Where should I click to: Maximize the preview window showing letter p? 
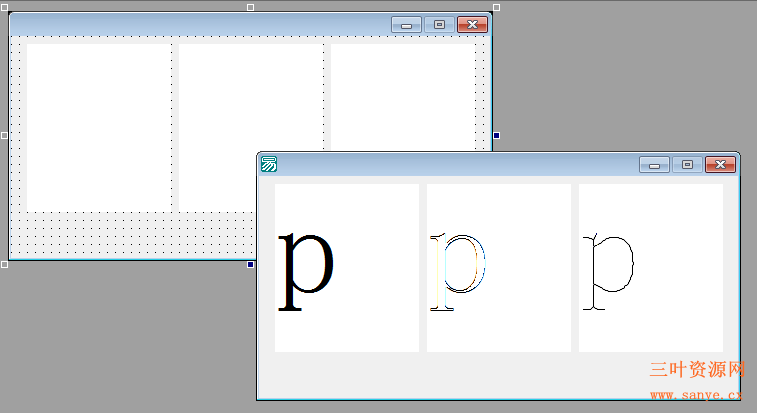click(687, 165)
